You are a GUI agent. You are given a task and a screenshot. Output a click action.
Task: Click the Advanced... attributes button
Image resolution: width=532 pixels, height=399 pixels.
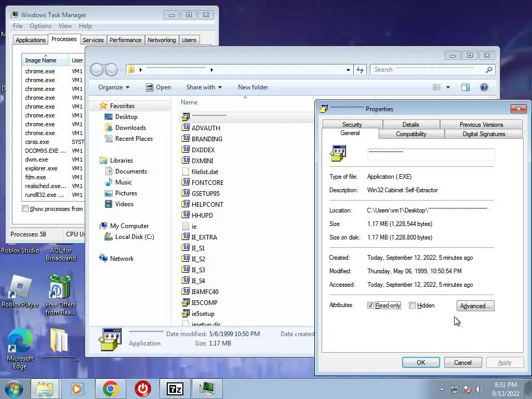(x=475, y=305)
